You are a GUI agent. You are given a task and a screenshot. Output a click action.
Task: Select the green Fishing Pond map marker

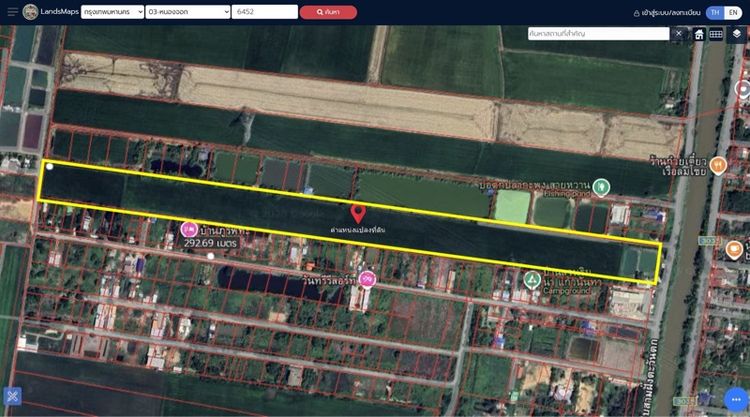(600, 186)
